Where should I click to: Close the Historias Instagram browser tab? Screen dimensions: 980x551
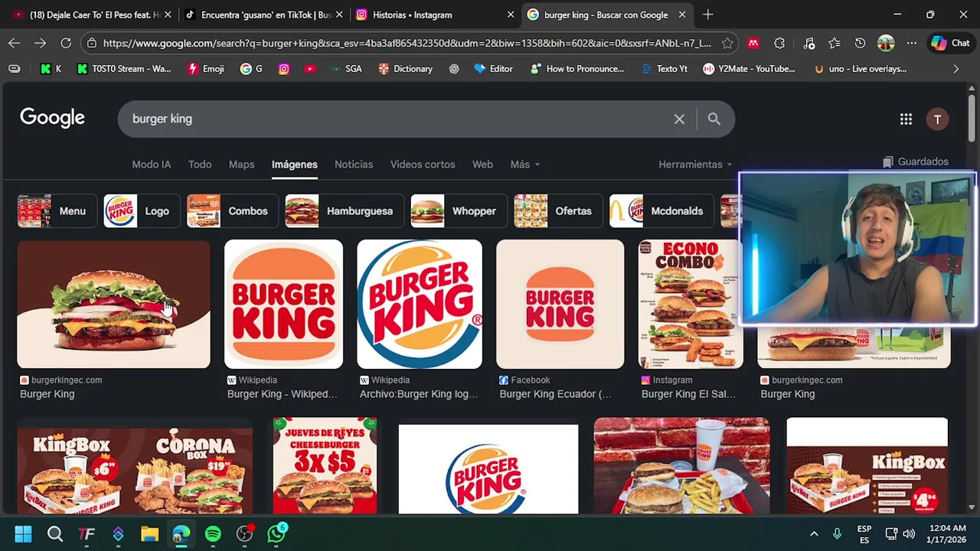point(511,15)
